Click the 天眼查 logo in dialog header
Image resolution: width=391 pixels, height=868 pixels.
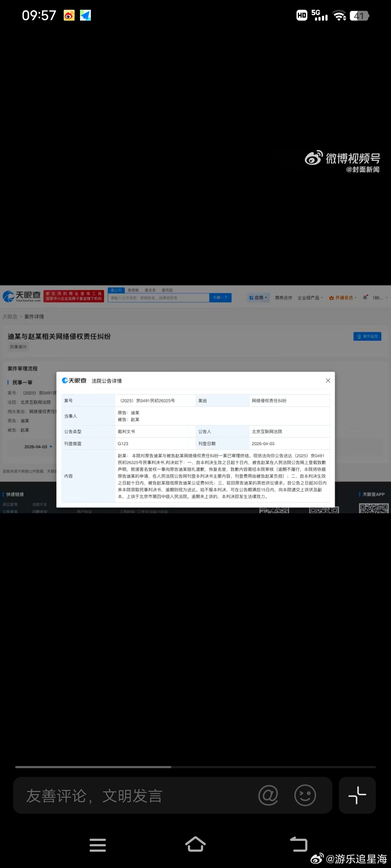pyautogui.click(x=74, y=380)
